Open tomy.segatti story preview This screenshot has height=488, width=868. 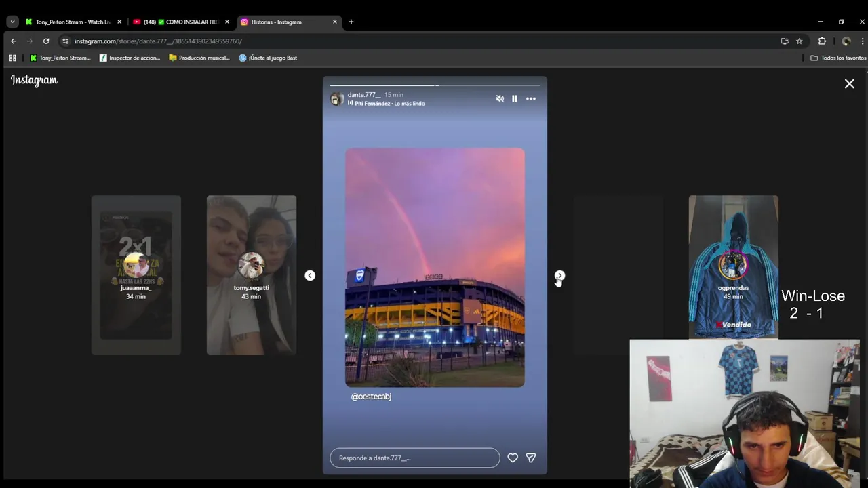(x=252, y=275)
